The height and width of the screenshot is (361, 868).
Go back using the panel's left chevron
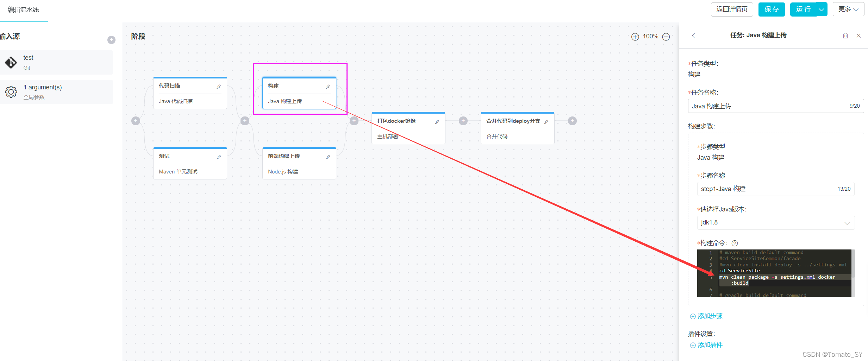(x=693, y=36)
